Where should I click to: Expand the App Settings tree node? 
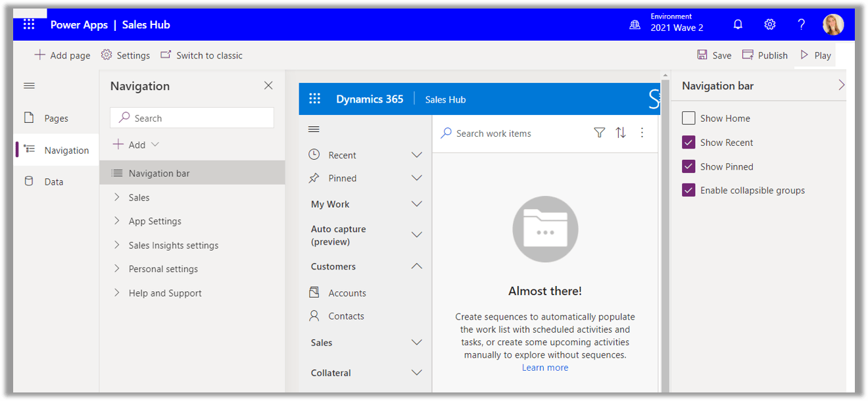117,221
